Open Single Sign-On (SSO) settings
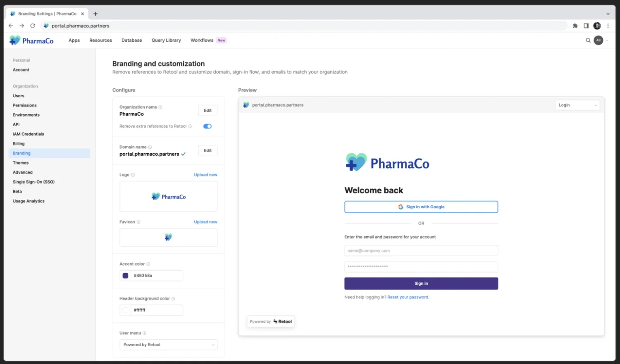 [x=33, y=182]
